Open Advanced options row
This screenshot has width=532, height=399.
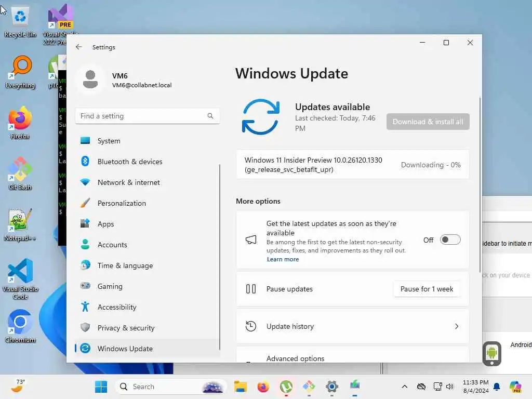click(353, 355)
